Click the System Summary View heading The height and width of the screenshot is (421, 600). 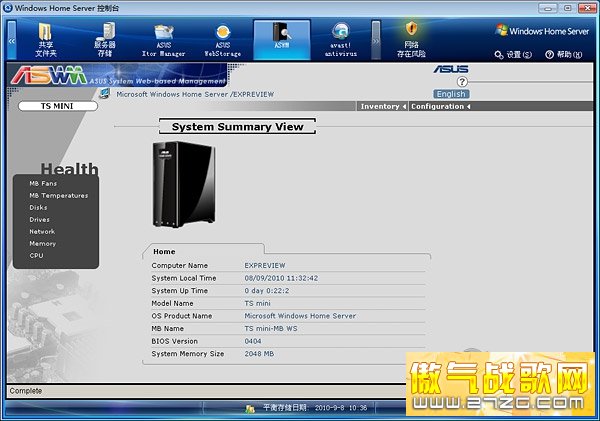pyautogui.click(x=237, y=127)
